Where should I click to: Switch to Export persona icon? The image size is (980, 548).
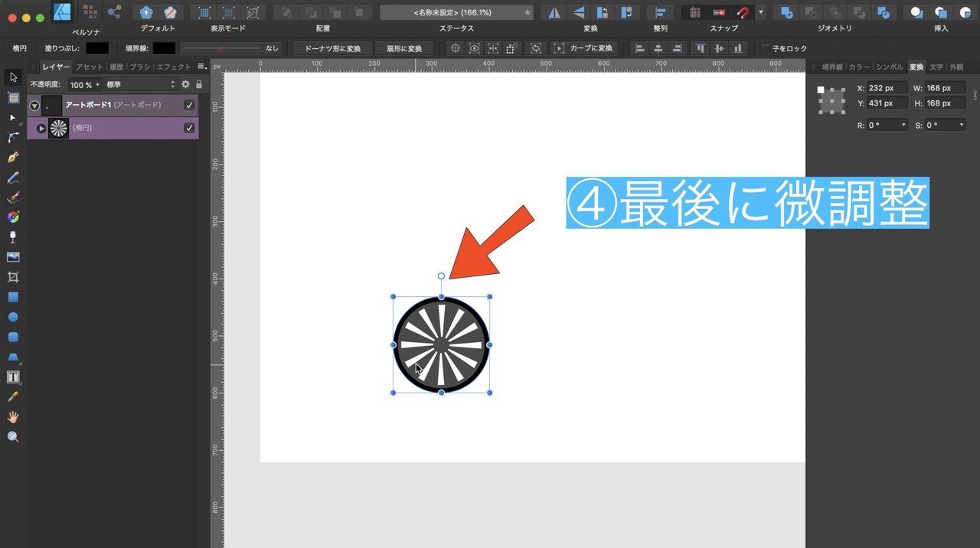pos(114,12)
